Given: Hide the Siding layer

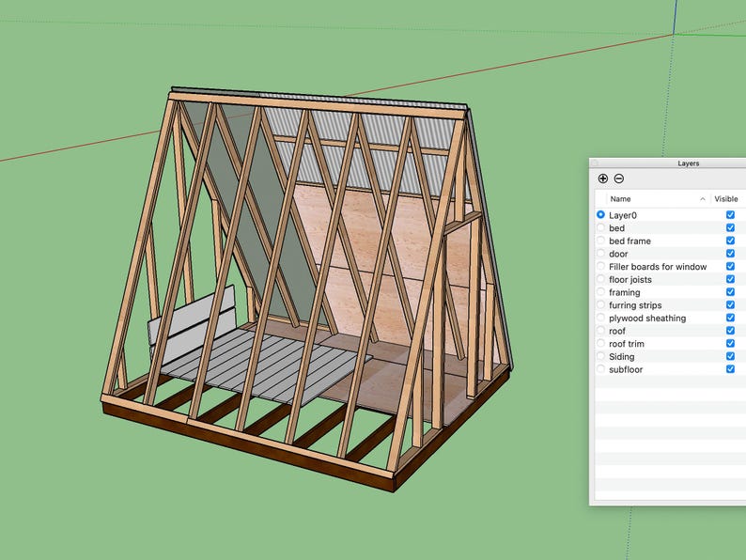Looking at the screenshot, I should (x=730, y=356).
